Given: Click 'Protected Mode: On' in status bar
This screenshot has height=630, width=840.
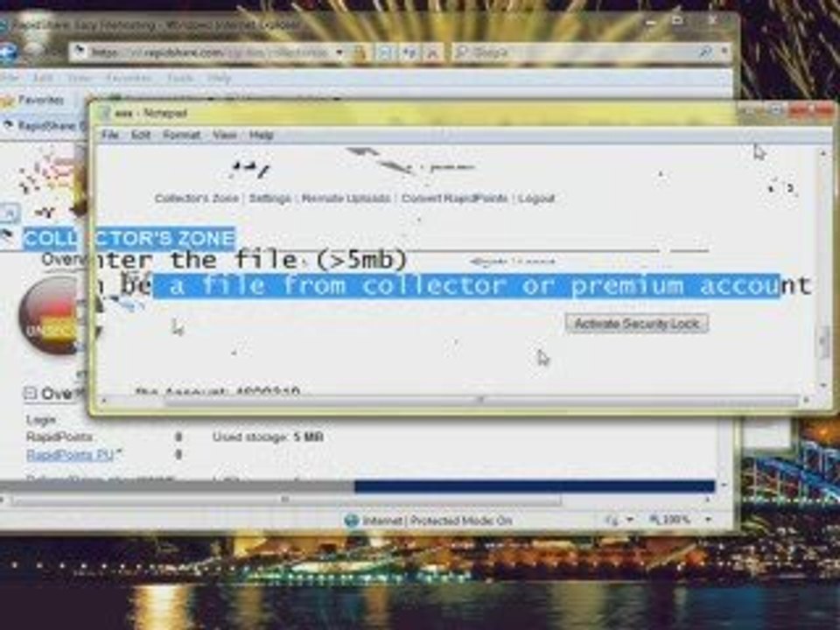Looking at the screenshot, I should 461,521.
